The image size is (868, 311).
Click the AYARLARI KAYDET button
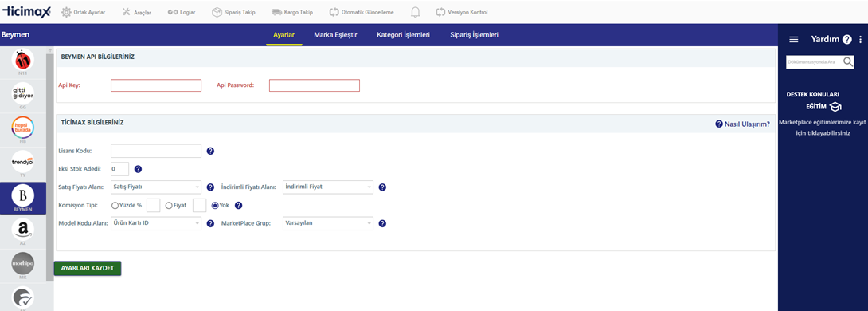[88, 268]
